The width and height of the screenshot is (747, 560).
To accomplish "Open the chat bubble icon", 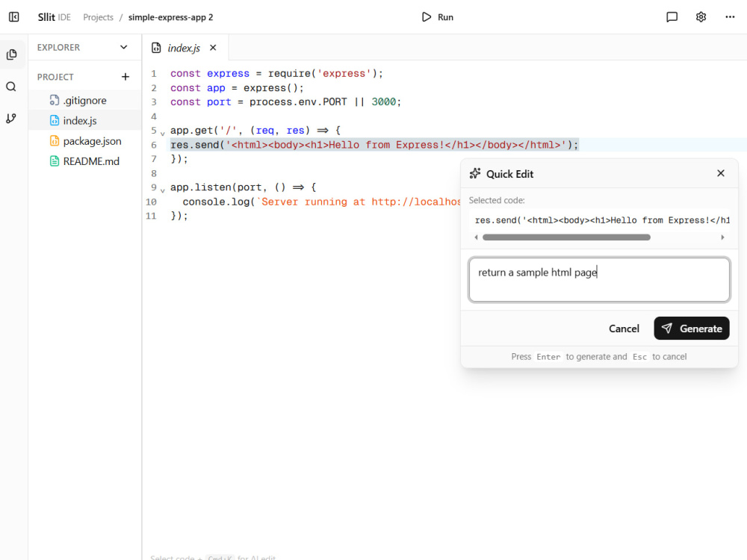I will coord(672,17).
